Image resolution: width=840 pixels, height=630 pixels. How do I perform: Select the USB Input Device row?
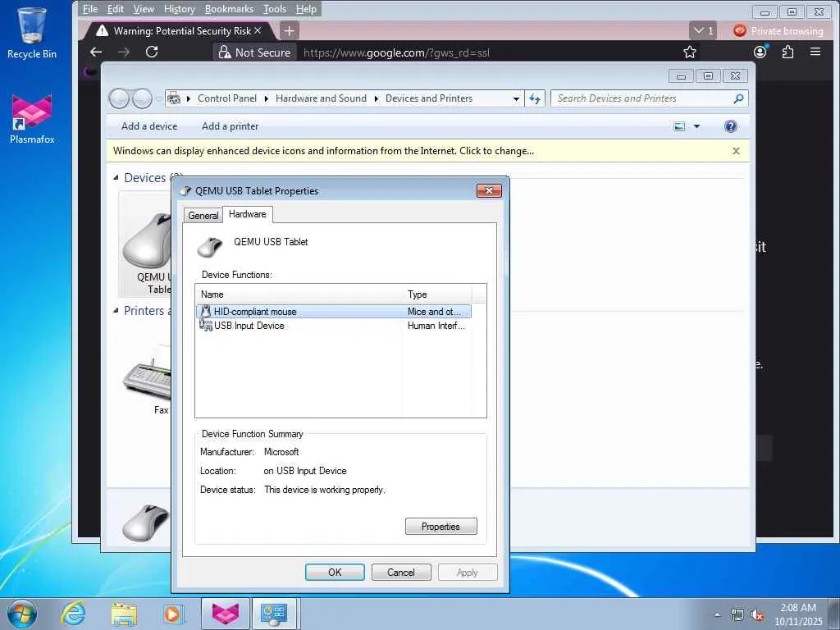coord(334,326)
